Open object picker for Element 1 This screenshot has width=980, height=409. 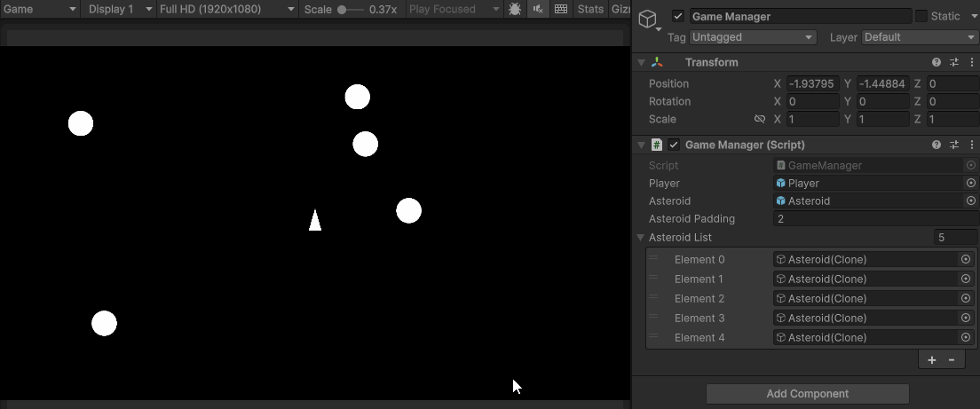966,279
